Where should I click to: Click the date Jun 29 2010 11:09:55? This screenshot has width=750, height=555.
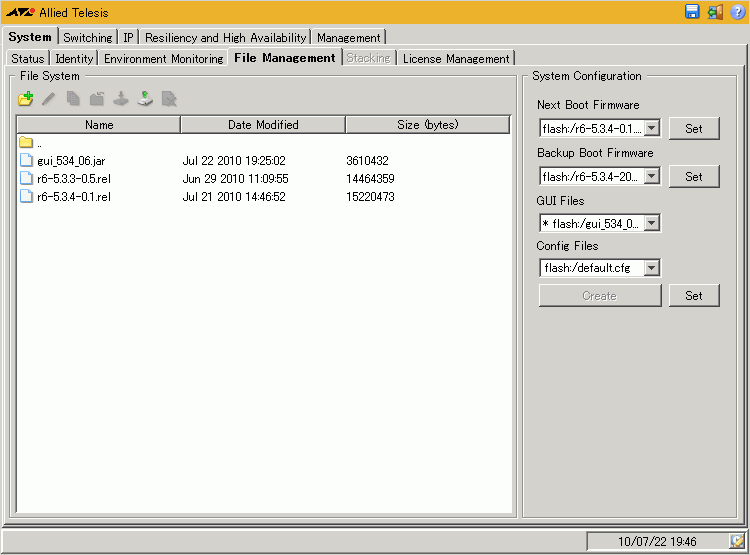tap(235, 178)
